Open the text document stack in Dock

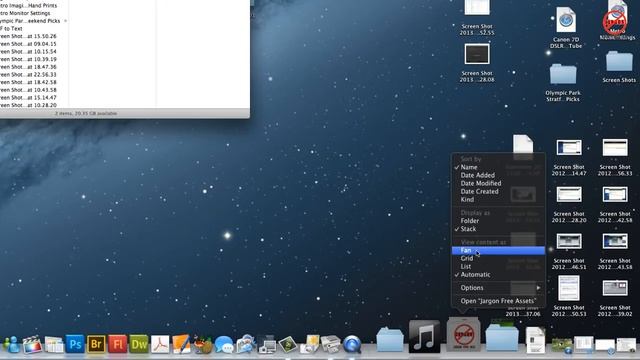tap(535, 340)
